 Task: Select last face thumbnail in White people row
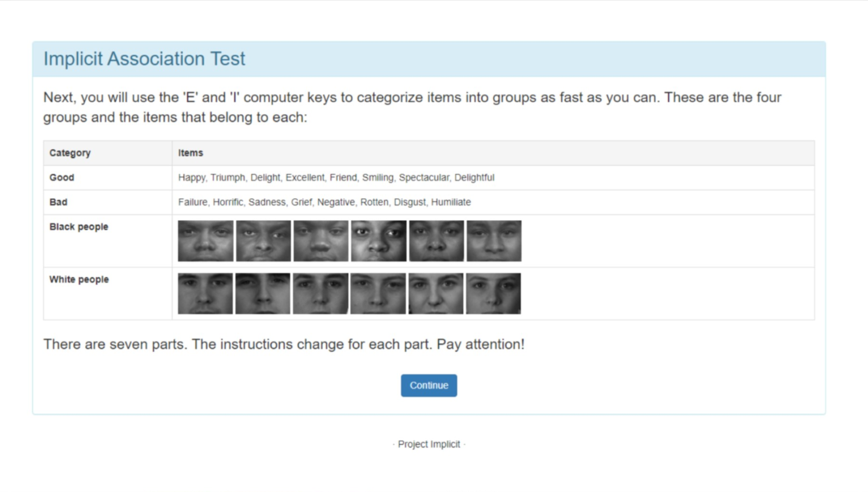click(493, 293)
